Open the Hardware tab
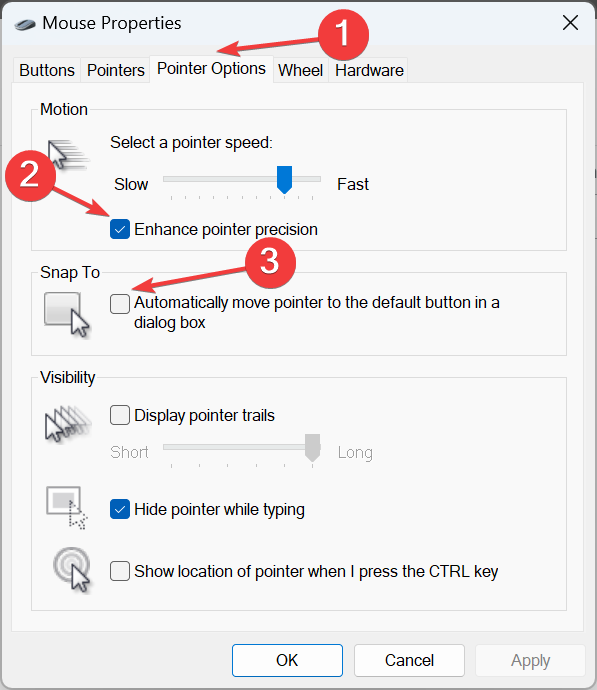This screenshot has width=597, height=690. click(369, 70)
